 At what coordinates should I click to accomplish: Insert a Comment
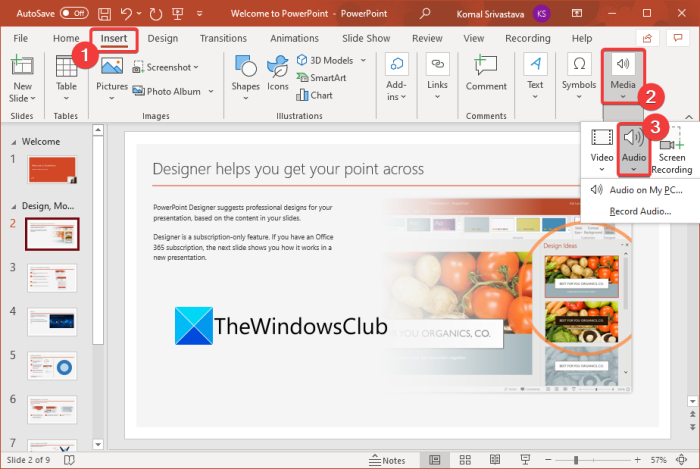[486, 73]
